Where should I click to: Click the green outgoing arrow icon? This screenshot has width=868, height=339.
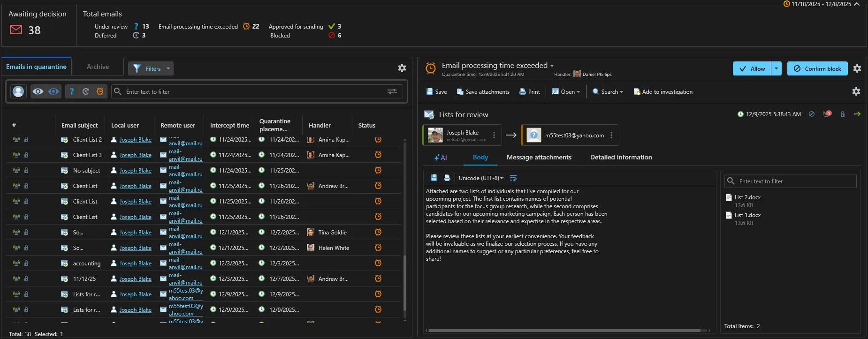[857, 114]
